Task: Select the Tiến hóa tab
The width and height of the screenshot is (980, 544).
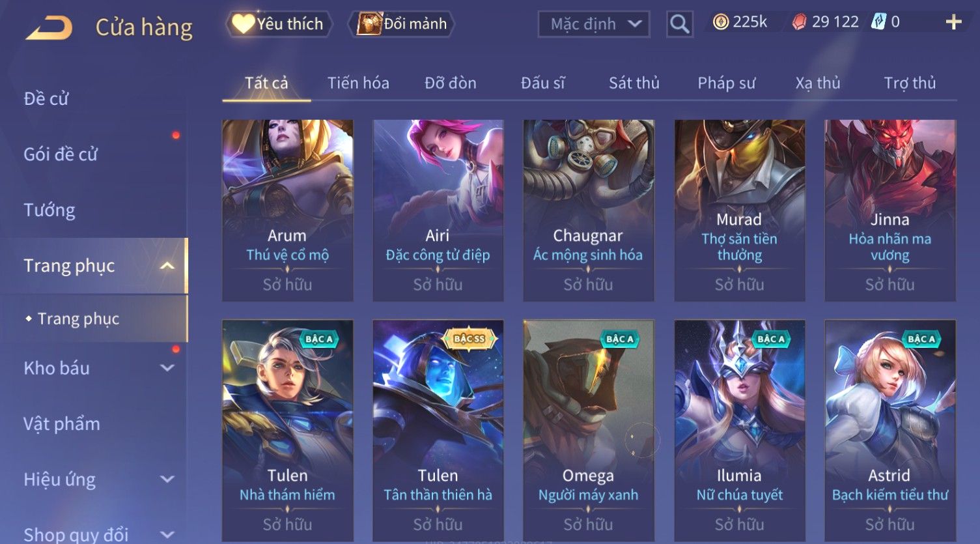Action: click(x=358, y=83)
